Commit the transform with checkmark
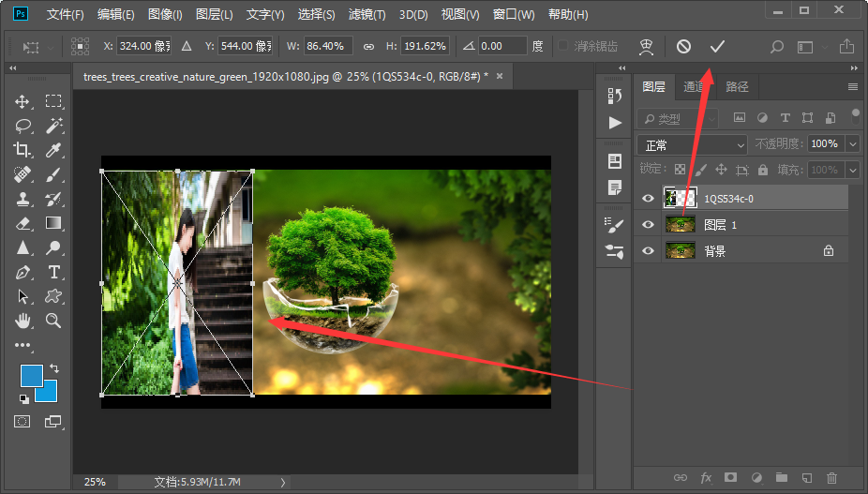The image size is (868, 494). click(x=717, y=46)
